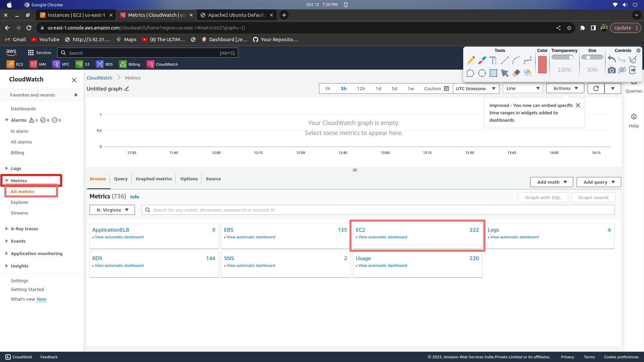Select the 1d time range
The image size is (644, 362).
coord(378,88)
